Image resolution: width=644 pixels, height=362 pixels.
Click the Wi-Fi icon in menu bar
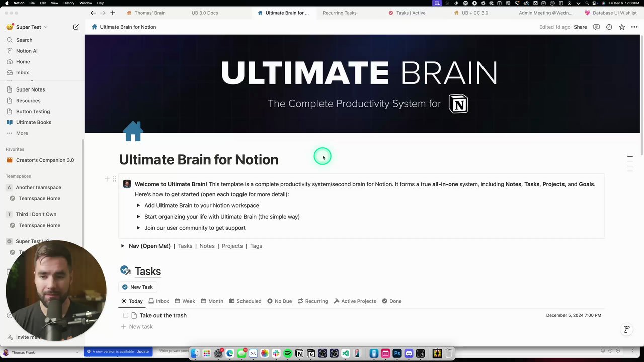pos(578,3)
